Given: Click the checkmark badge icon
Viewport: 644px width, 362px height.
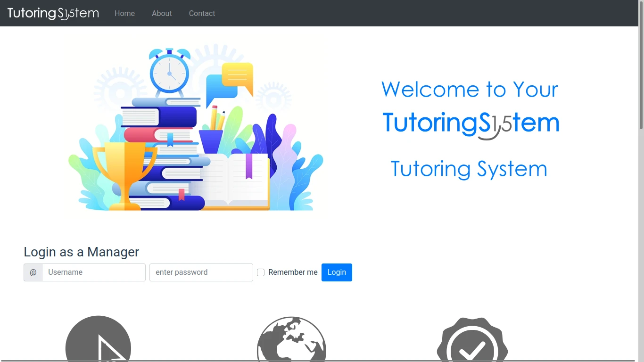Looking at the screenshot, I should click(x=472, y=340).
